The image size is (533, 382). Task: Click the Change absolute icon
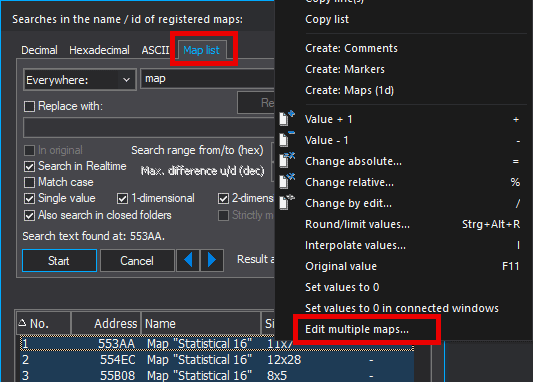287,160
